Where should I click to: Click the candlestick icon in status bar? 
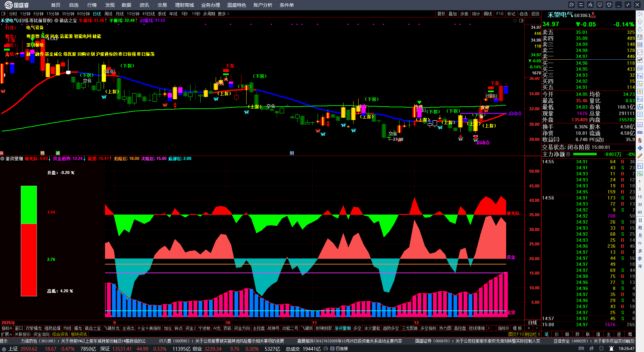592,349
